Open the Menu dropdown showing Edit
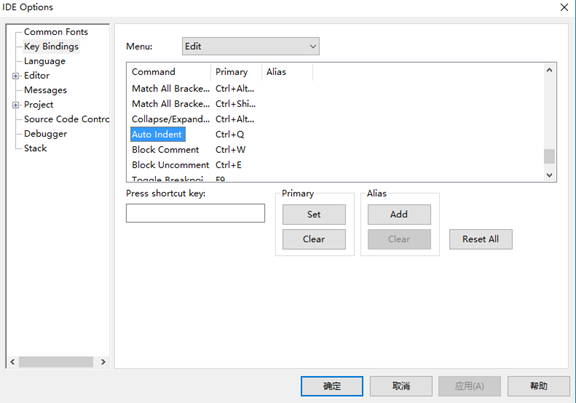 click(x=251, y=46)
